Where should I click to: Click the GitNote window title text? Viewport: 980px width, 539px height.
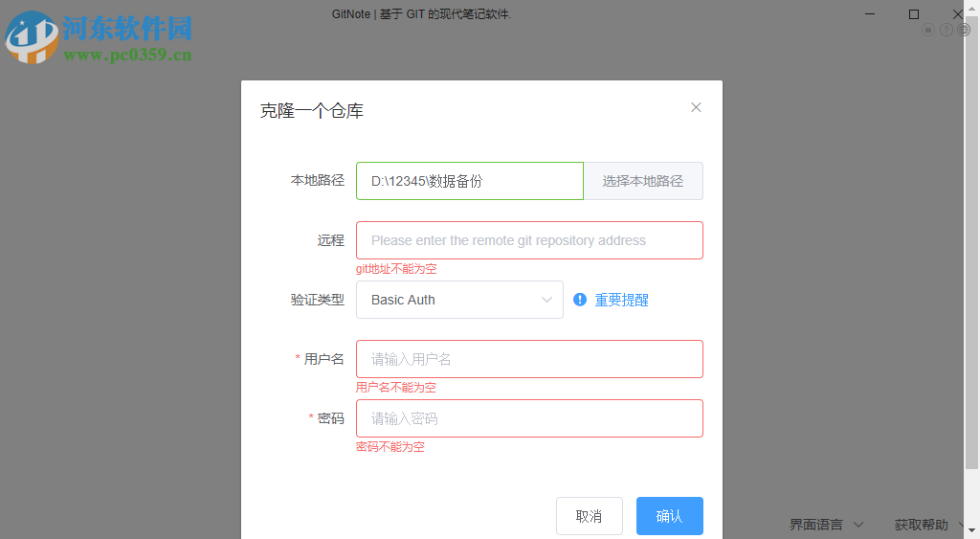(x=421, y=13)
